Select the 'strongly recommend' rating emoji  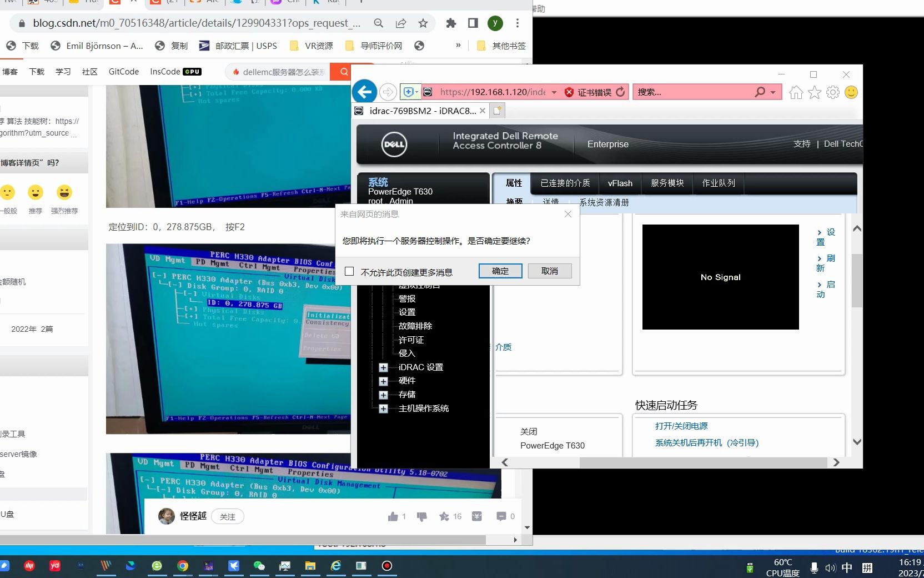pos(64,192)
